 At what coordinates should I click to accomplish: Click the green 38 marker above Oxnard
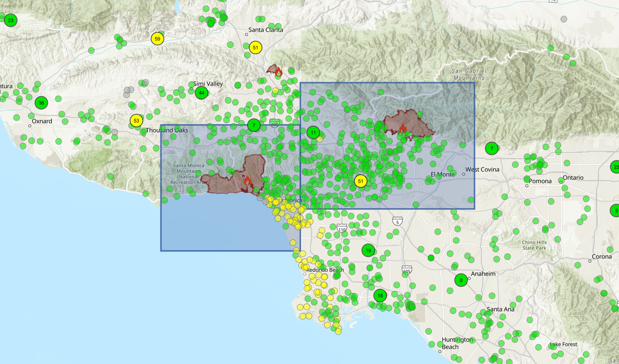tap(41, 103)
